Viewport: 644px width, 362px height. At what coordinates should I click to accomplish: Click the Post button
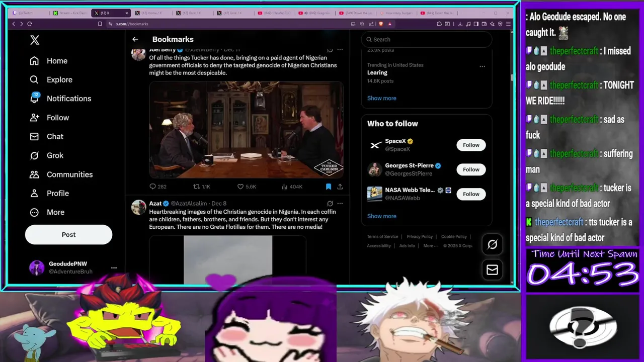coord(68,235)
